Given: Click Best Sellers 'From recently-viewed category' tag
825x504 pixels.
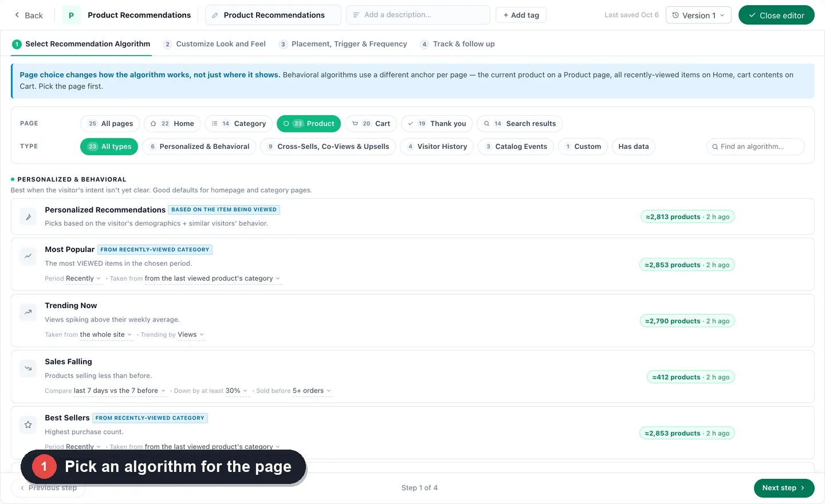Looking at the screenshot, I should tap(150, 418).
